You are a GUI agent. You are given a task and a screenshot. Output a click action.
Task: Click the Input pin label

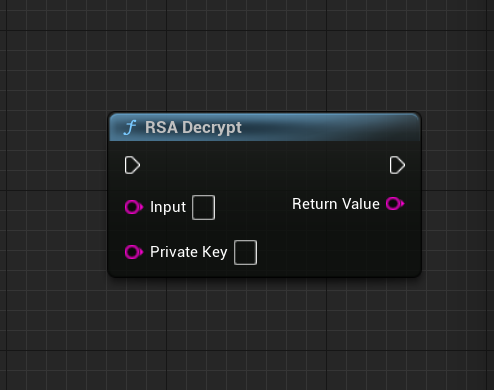click(x=168, y=207)
